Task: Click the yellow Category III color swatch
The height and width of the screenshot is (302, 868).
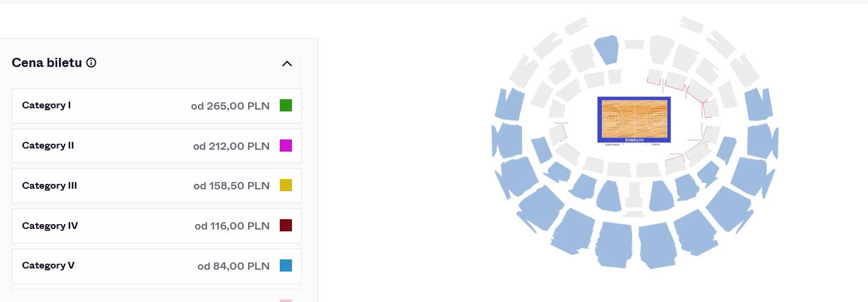Action: click(286, 185)
